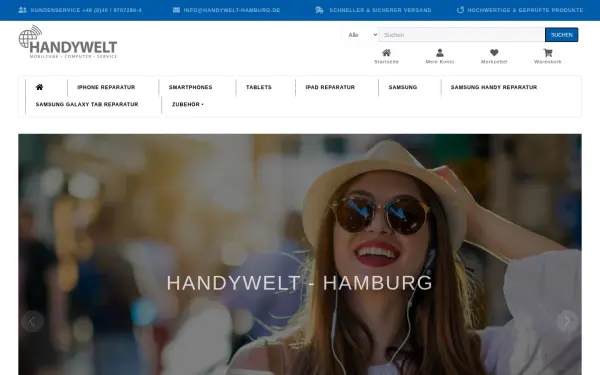The width and height of the screenshot is (600, 375).
Task: Open iPad Reparatur menu item
Action: 330,87
